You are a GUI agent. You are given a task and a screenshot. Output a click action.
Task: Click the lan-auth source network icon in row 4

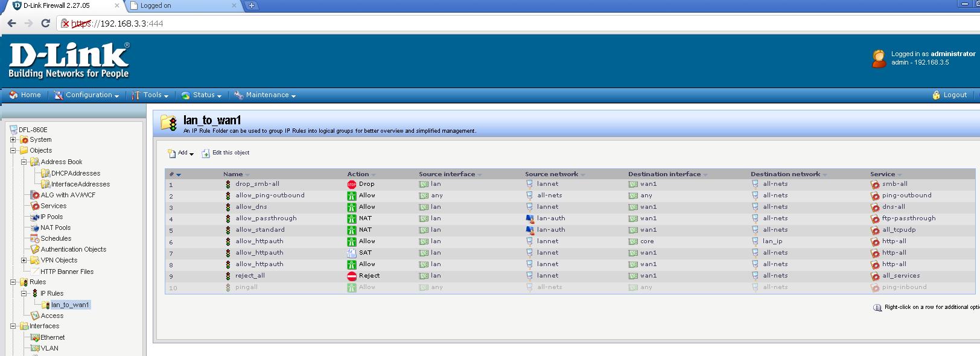pyautogui.click(x=530, y=218)
